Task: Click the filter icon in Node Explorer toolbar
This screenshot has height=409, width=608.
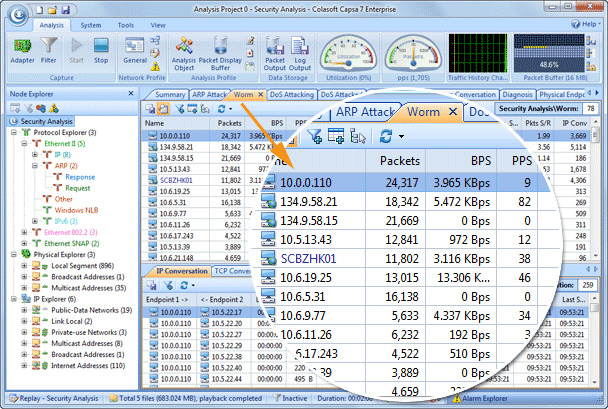Action: click(28, 108)
